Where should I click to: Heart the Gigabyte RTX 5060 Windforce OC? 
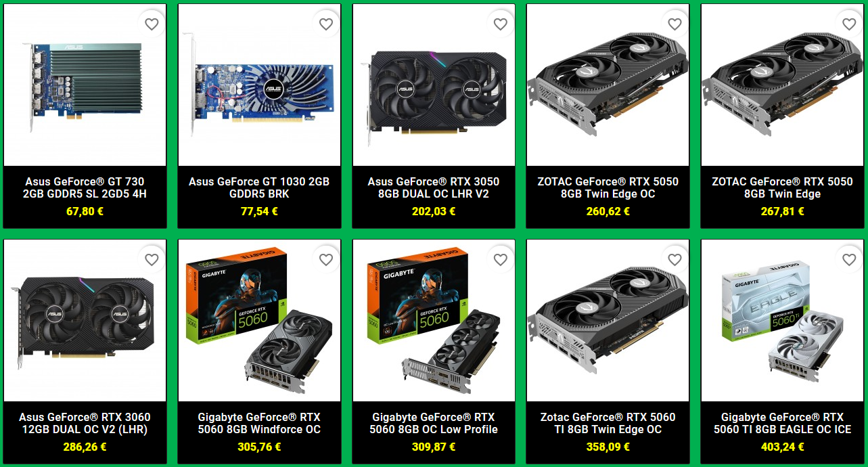326,260
